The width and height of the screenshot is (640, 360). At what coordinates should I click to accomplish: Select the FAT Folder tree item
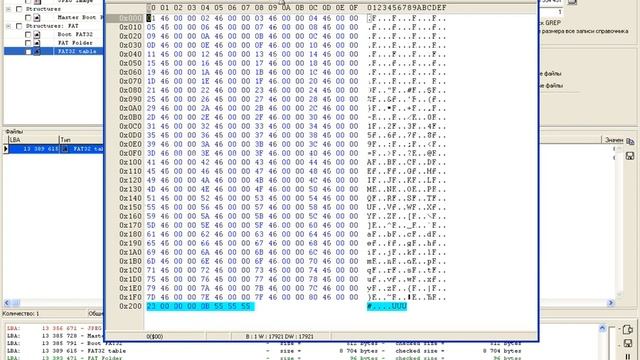(75, 43)
